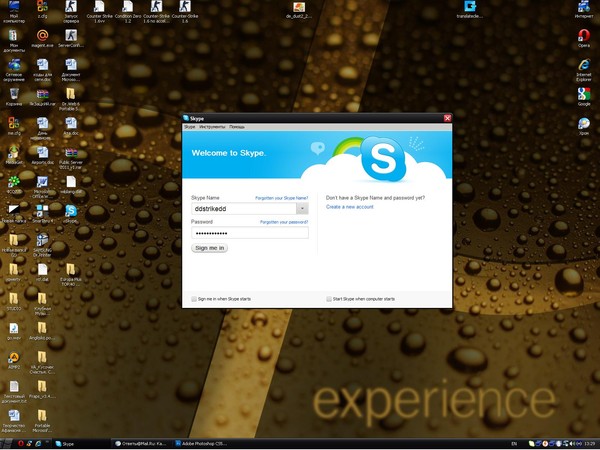The height and width of the screenshot is (450, 600).
Task: Open the Skype menu in menu bar
Action: click(190, 127)
